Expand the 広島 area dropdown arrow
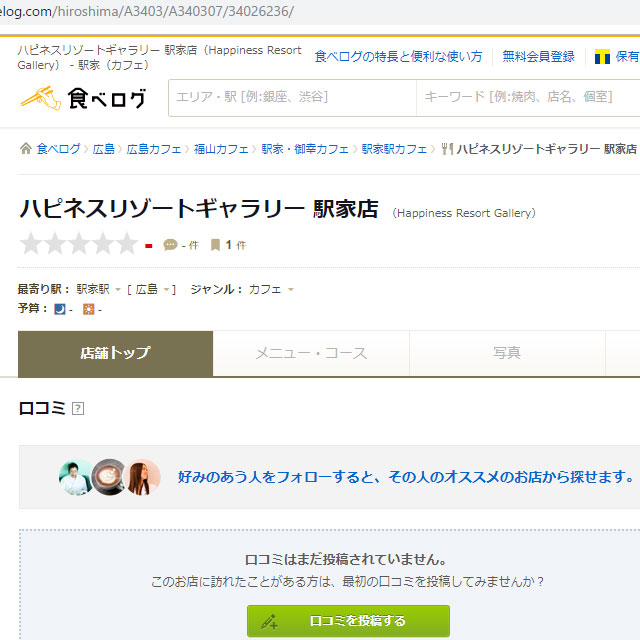Image resolution: width=640 pixels, height=640 pixels. tap(166, 290)
